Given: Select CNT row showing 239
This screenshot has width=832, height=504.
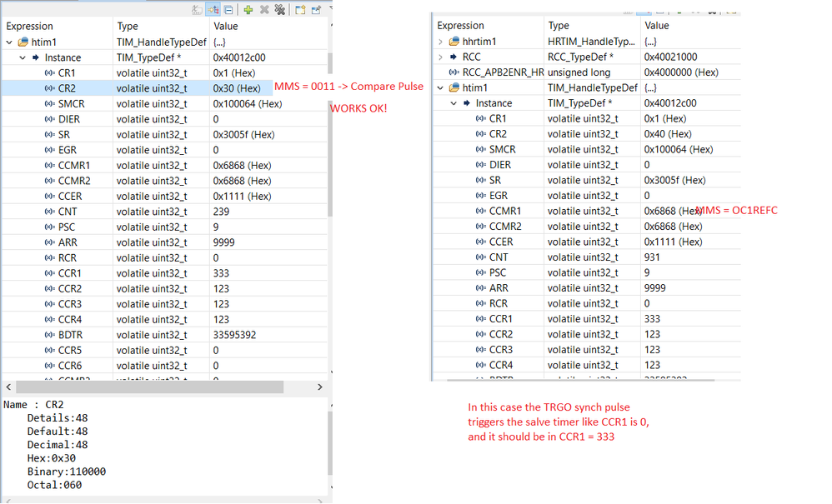Looking at the screenshot, I should (x=164, y=212).
